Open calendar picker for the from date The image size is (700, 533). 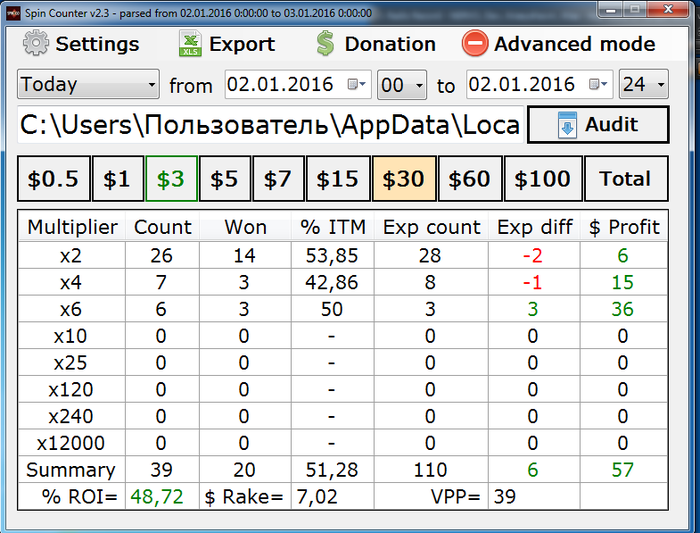pyautogui.click(x=357, y=84)
